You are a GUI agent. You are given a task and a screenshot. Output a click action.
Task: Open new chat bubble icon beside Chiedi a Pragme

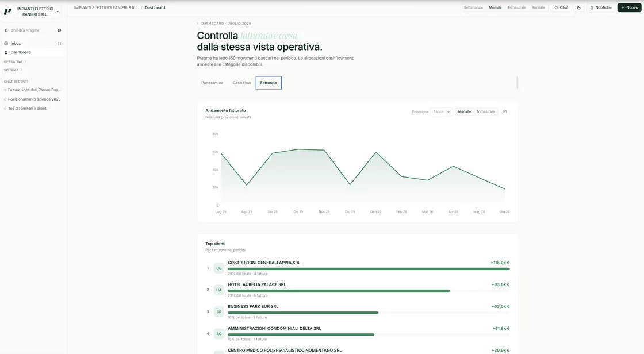(59, 30)
